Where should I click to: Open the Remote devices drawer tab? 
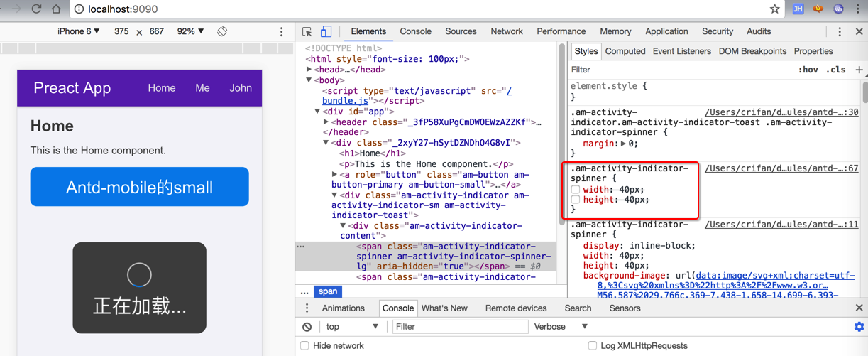(516, 308)
